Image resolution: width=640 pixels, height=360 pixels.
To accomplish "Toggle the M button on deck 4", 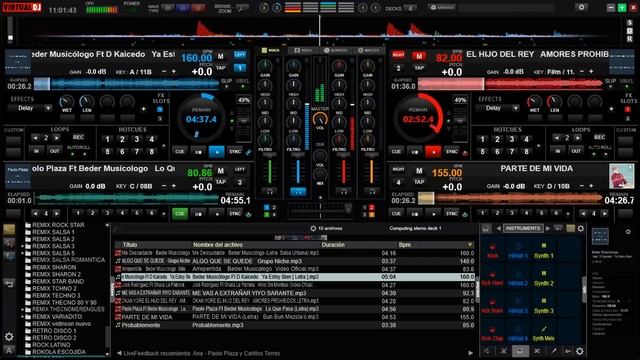I will tap(419, 171).
